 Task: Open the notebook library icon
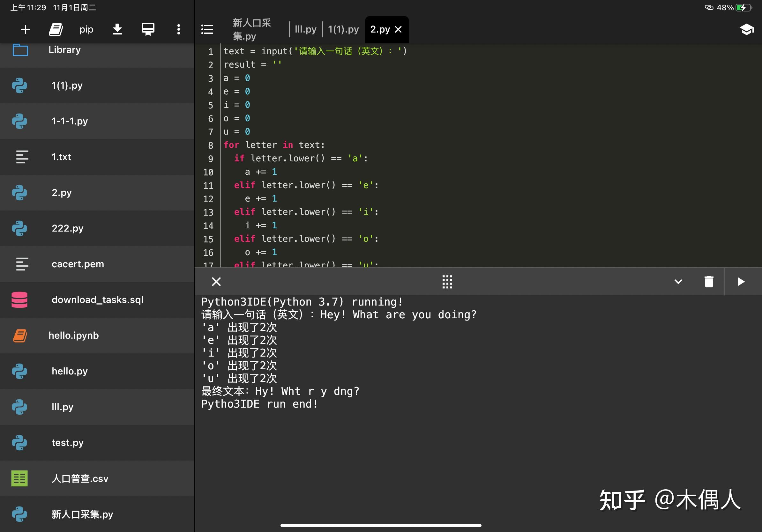56,30
